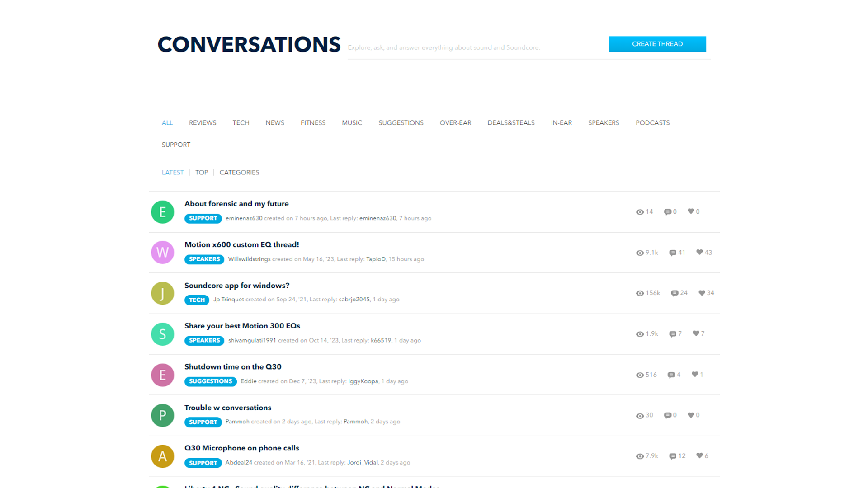Open user link TapioD in last reply
Viewport: 868px width, 488px height.
click(x=375, y=259)
